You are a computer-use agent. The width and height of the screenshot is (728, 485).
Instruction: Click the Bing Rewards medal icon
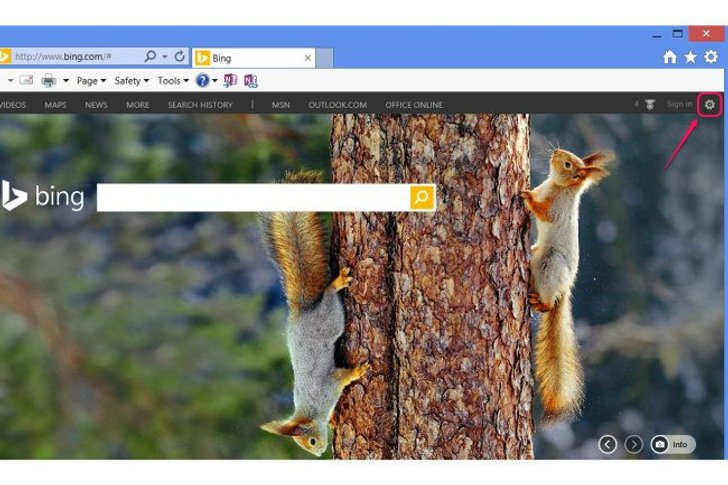click(x=650, y=104)
